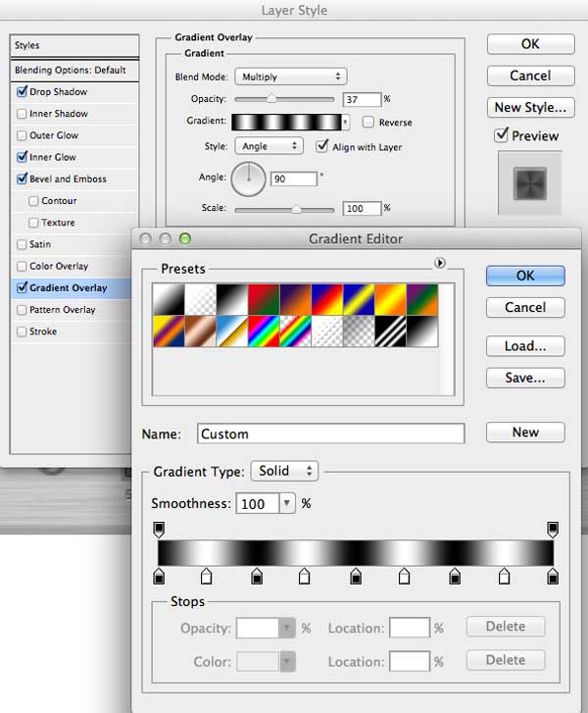Choose the gray checkered Neutral Density preset

pos(359,331)
